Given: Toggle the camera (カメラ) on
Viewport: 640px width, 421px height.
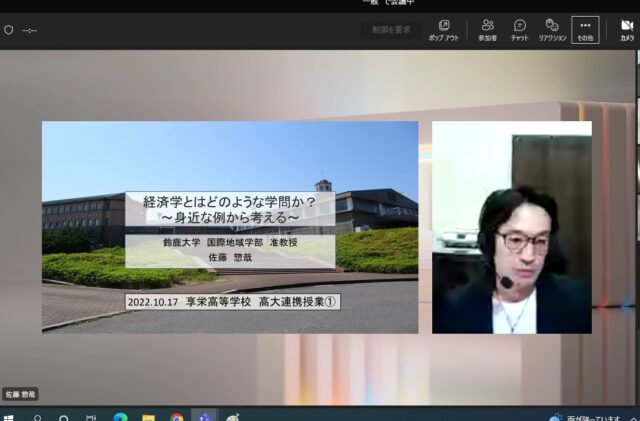Looking at the screenshot, I should (627, 30).
